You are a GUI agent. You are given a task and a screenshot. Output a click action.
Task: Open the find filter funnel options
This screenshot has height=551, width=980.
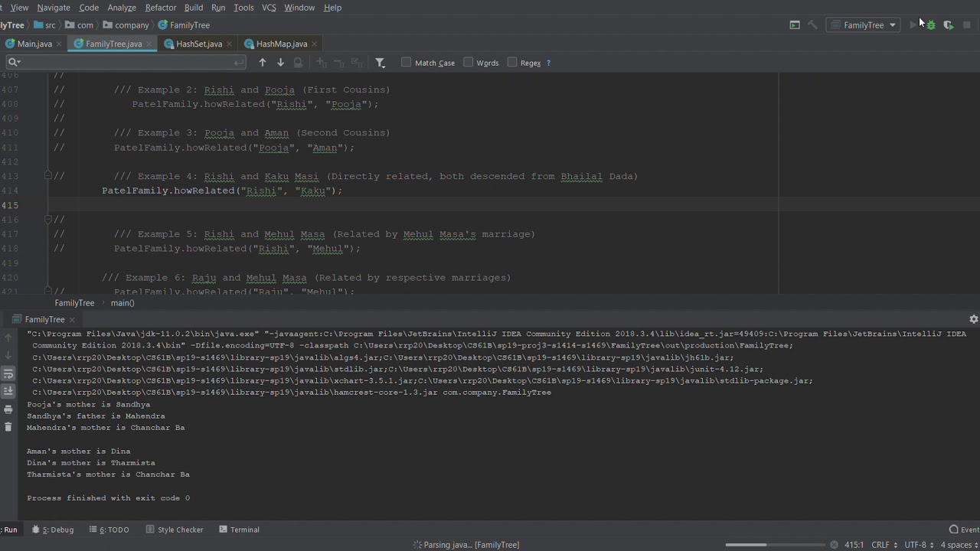pos(380,63)
